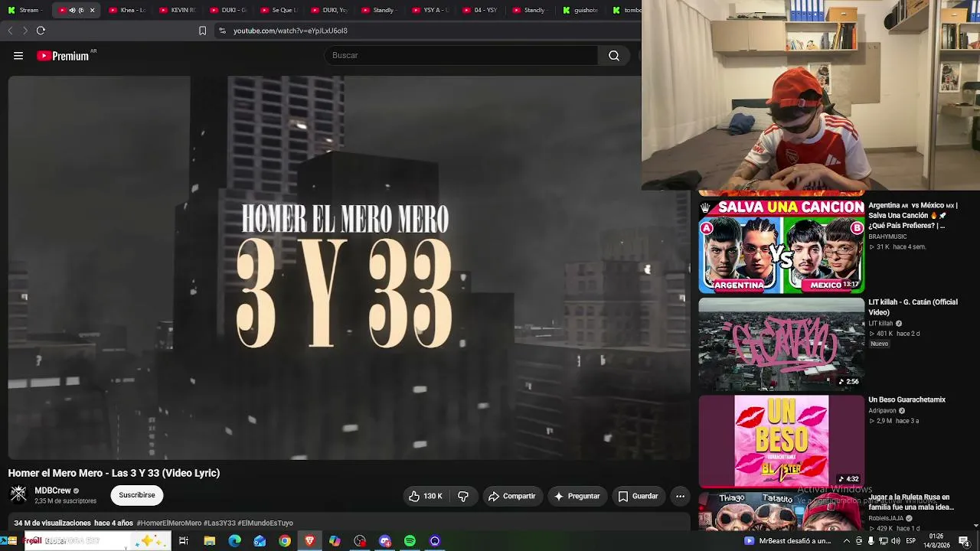This screenshot has width=980, height=551.
Task: Open the three-dot more actions menu
Action: pyautogui.click(x=680, y=497)
